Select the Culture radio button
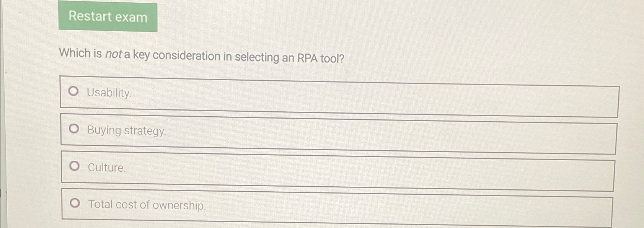The image size is (644, 228). tap(74, 166)
